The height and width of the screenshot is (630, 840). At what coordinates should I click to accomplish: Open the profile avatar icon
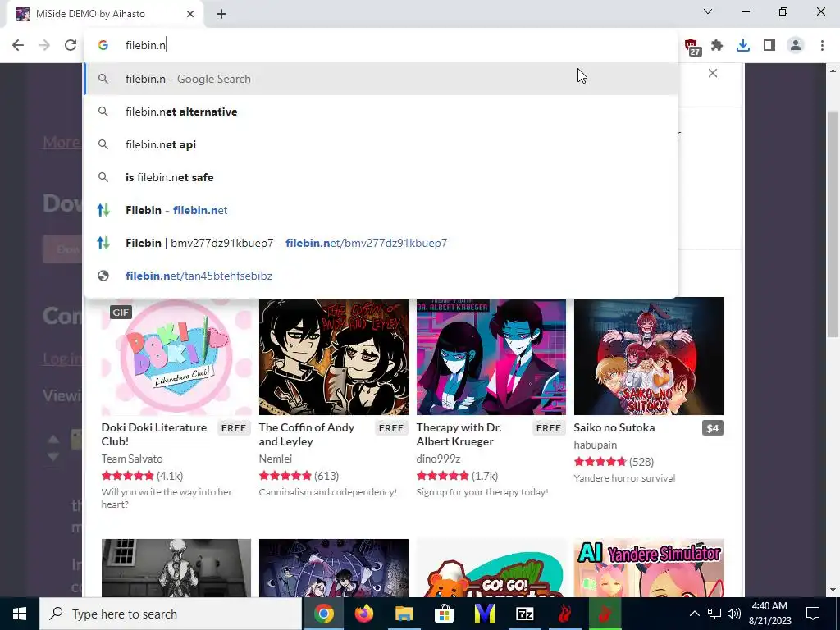click(x=796, y=46)
